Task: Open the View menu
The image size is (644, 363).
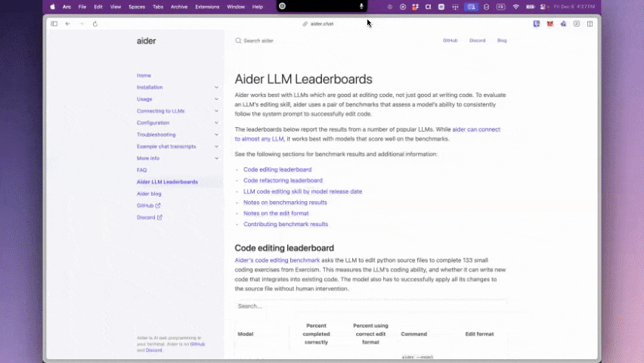Action: click(116, 7)
